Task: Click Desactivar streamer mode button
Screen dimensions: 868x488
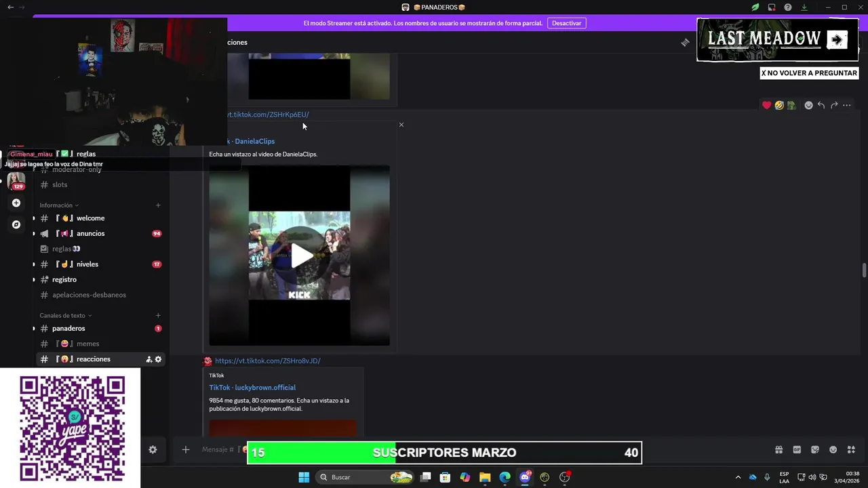Action: pos(566,23)
